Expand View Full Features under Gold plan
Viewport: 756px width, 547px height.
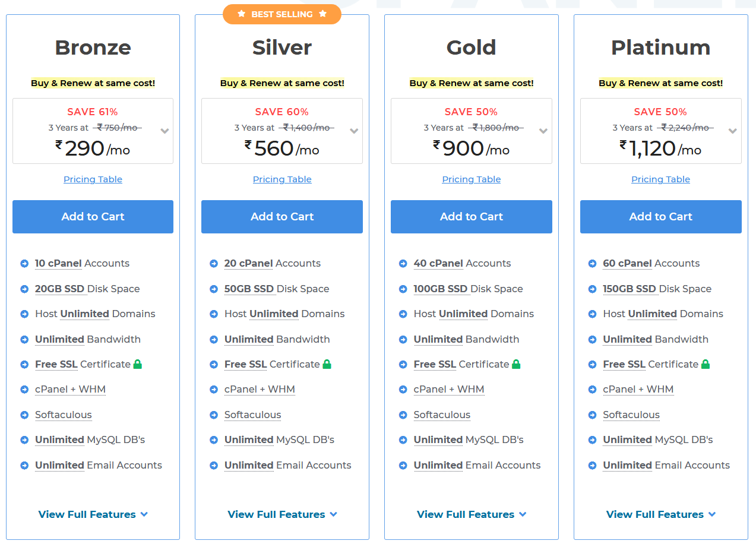click(x=472, y=514)
